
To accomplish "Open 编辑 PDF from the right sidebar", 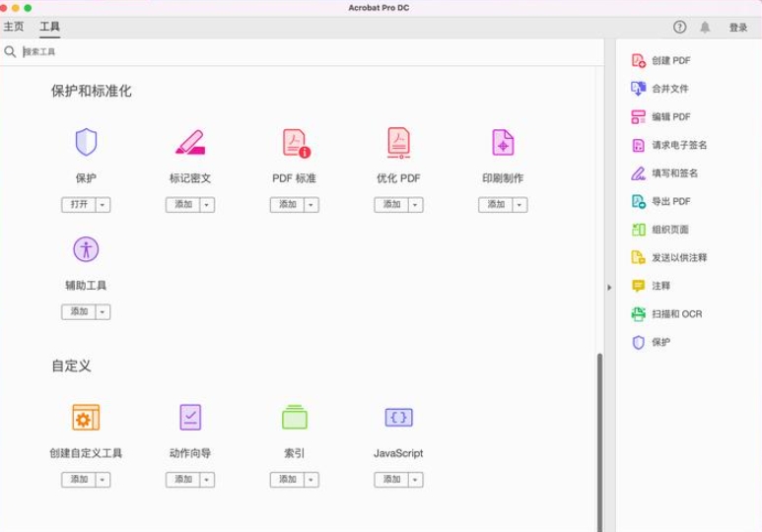I will pos(660,116).
